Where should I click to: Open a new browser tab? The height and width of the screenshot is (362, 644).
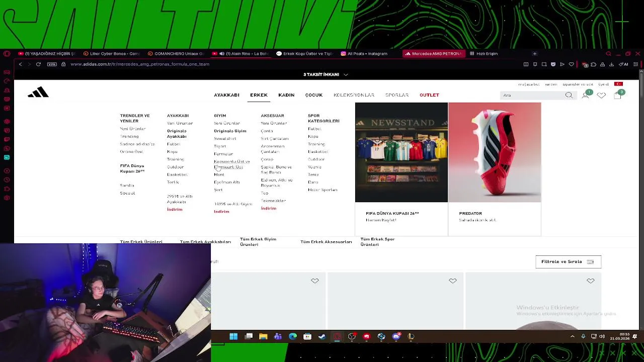534,53
